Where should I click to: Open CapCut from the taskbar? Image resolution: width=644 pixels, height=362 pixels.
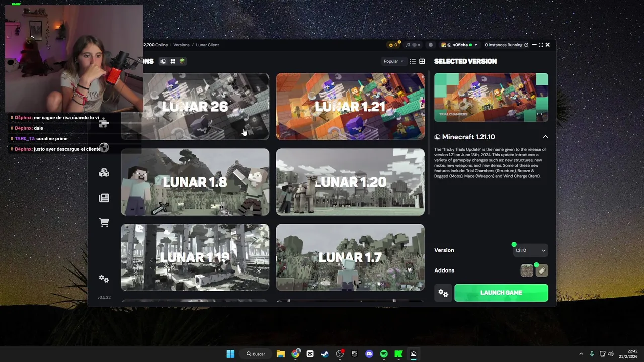310,354
